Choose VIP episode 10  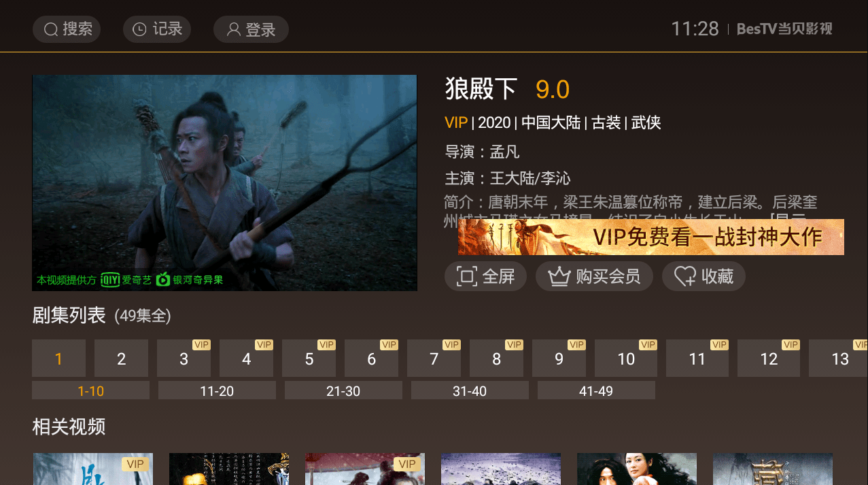[626, 358]
